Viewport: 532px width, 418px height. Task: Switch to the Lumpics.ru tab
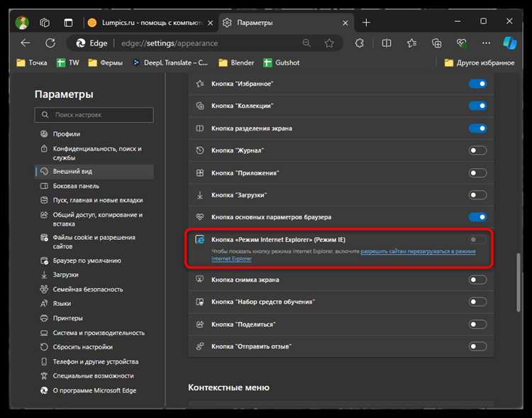pyautogui.click(x=150, y=23)
